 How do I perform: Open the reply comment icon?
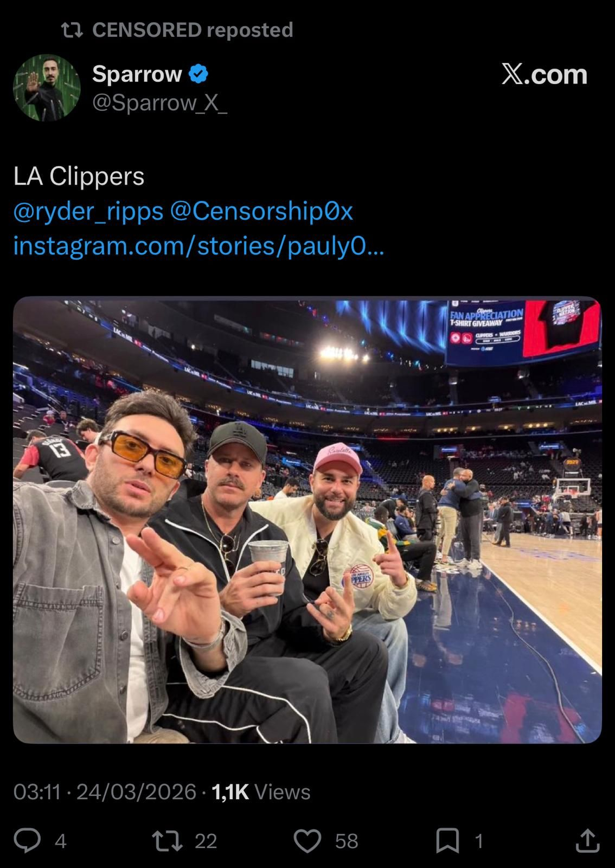click(x=27, y=840)
